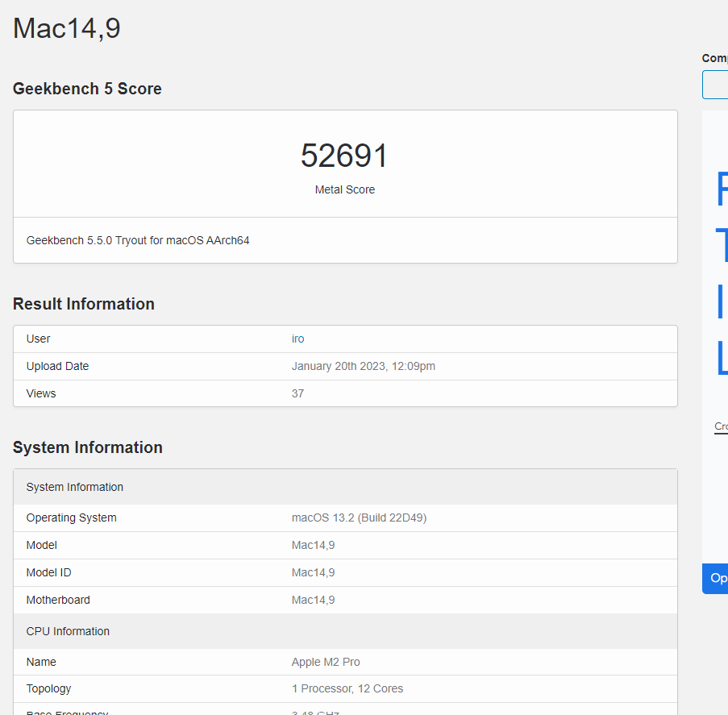Select the 52691 Metal score number

coord(344,155)
